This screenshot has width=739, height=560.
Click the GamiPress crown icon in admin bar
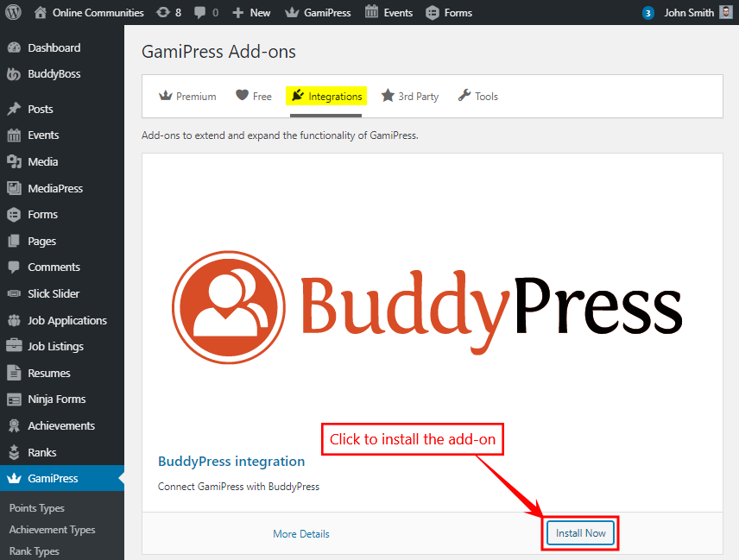(292, 12)
